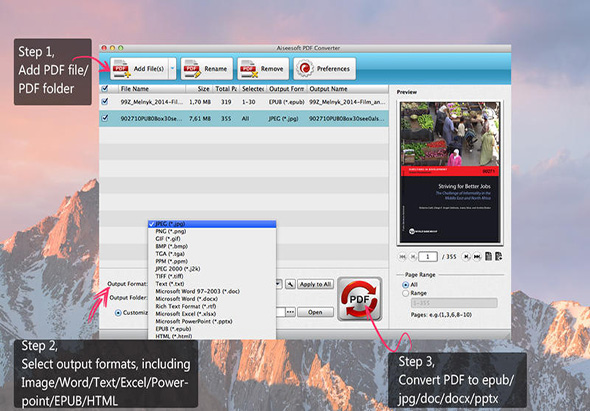The width and height of the screenshot is (590, 411).
Task: Click the 1-30 selected pages cell
Action: click(248, 102)
